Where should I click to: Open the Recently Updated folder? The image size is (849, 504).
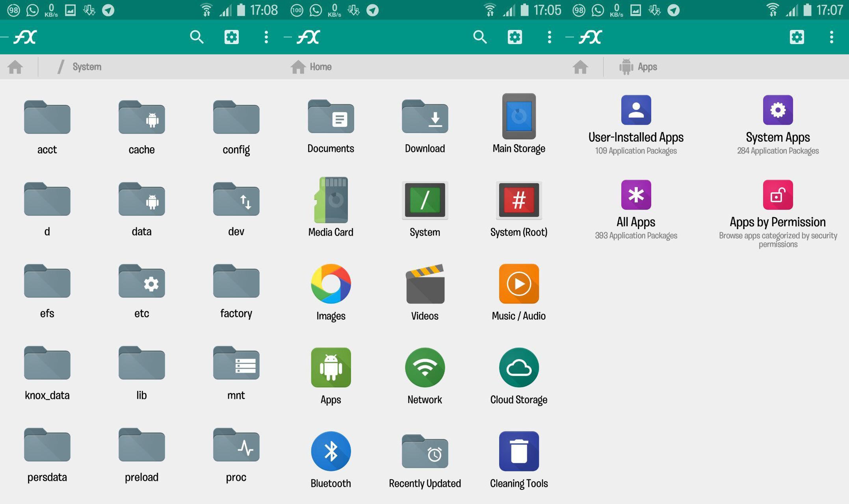point(425,451)
